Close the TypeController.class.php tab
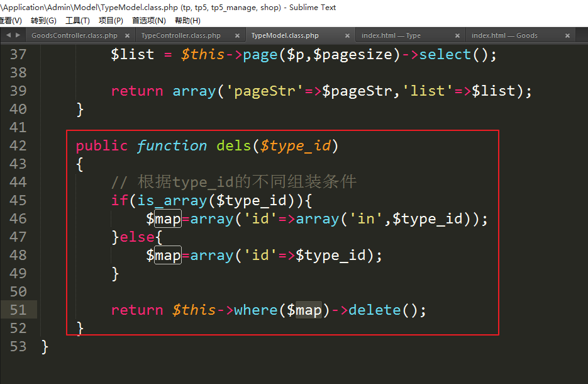Screen dimensions: 588x384 click(x=237, y=36)
